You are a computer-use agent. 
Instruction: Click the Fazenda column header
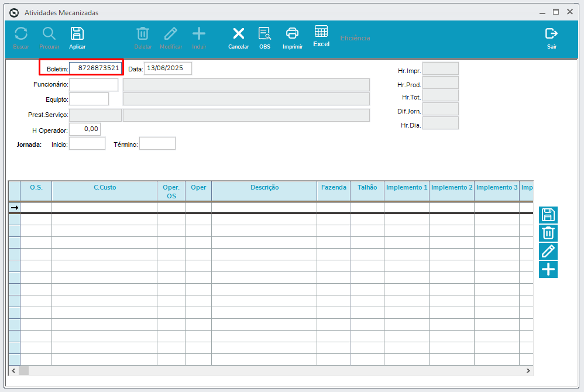click(x=334, y=191)
